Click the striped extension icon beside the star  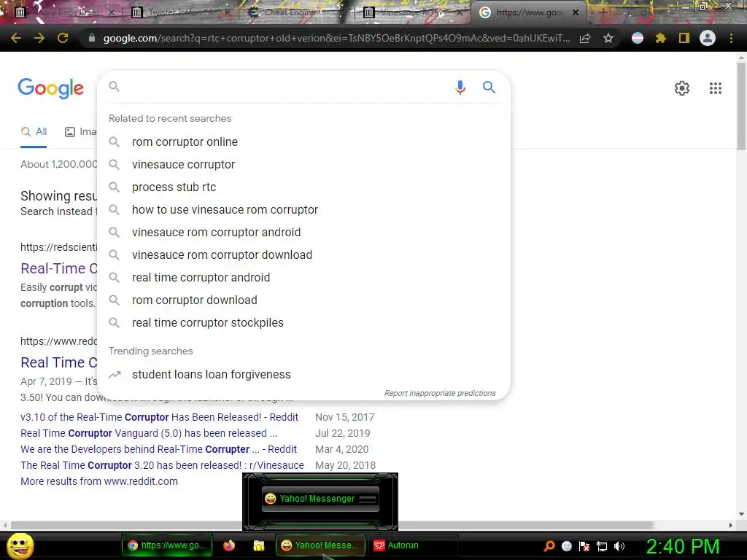pos(638,38)
